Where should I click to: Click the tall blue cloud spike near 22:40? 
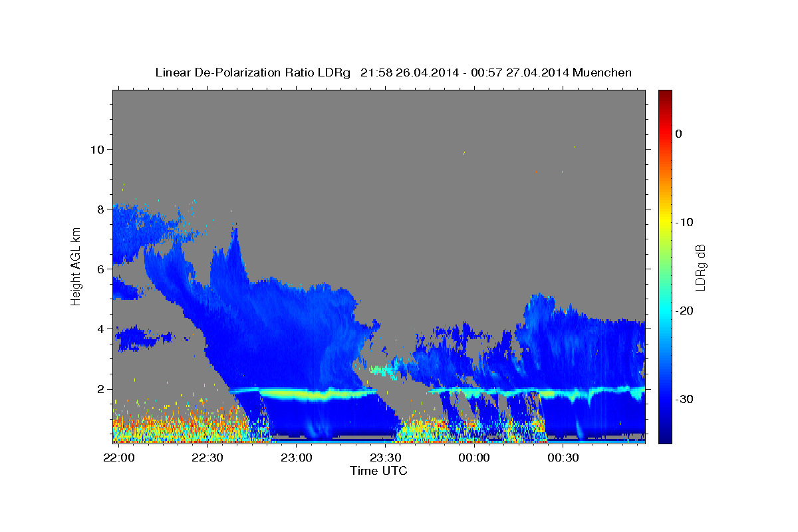[x=234, y=256]
